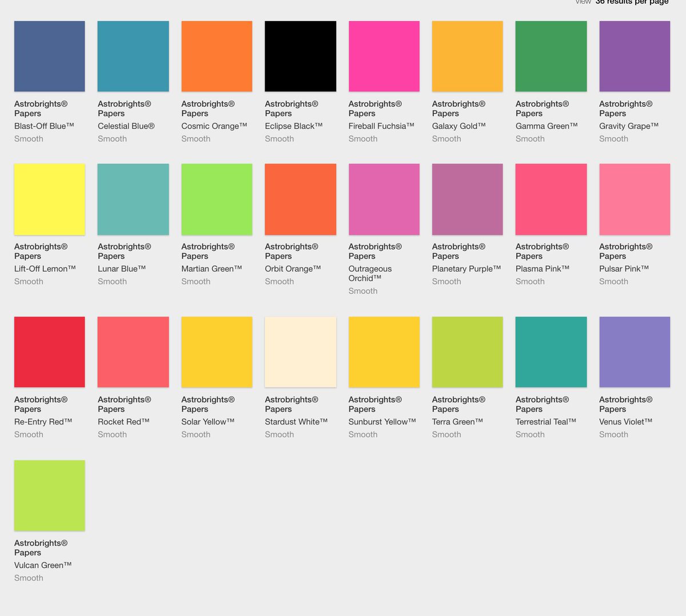Open the Terrestrial Teal™ name link
This screenshot has height=616, width=686.
coord(546,422)
